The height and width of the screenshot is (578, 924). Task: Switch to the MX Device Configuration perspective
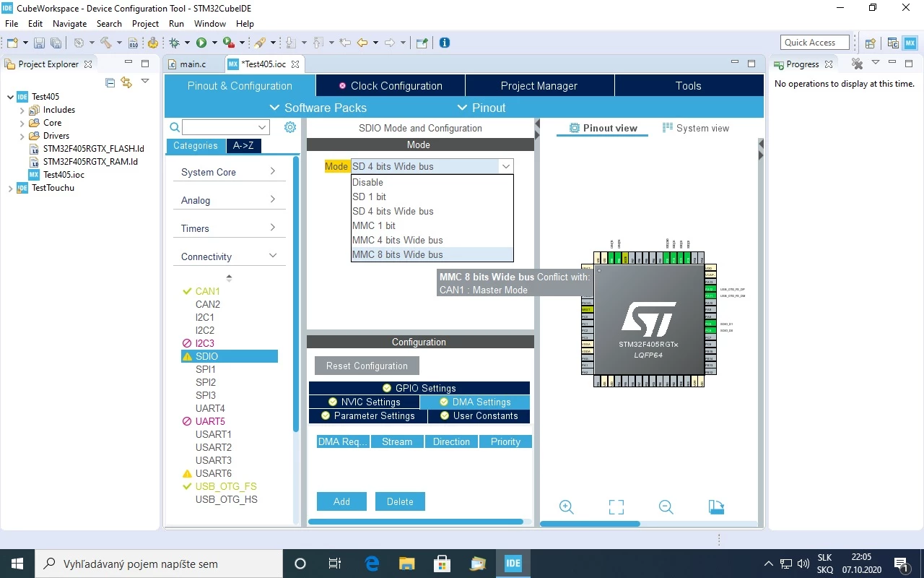coord(910,43)
